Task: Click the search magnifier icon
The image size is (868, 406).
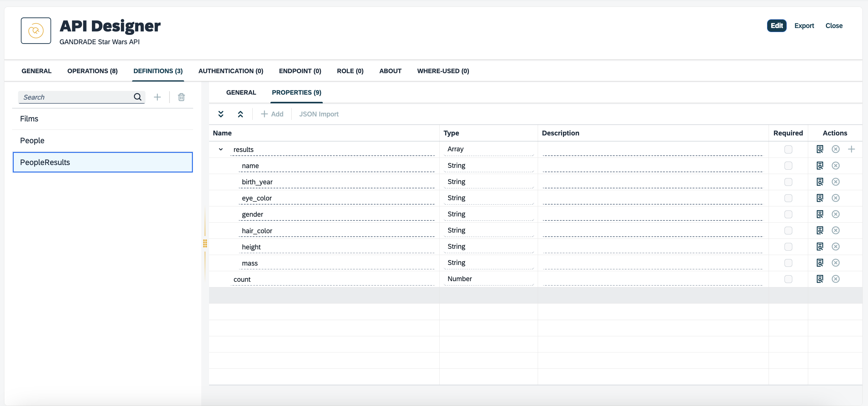Action: coord(137,97)
